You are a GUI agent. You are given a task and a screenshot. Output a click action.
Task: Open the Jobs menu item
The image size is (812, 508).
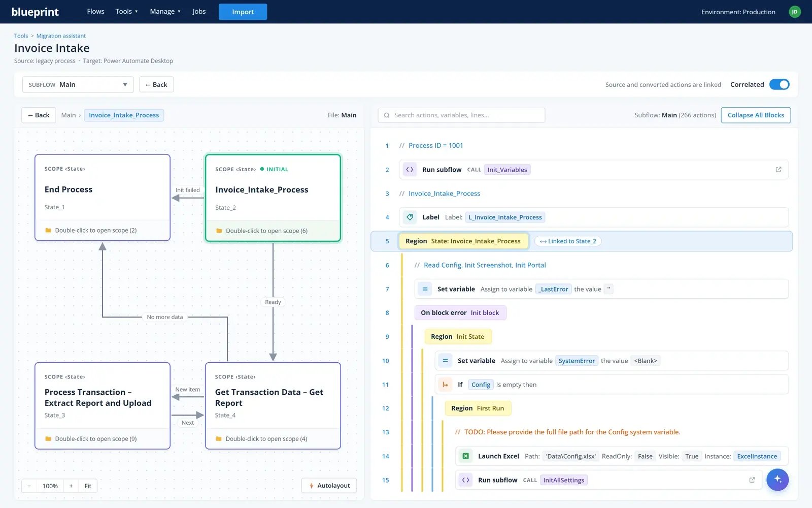(x=199, y=11)
